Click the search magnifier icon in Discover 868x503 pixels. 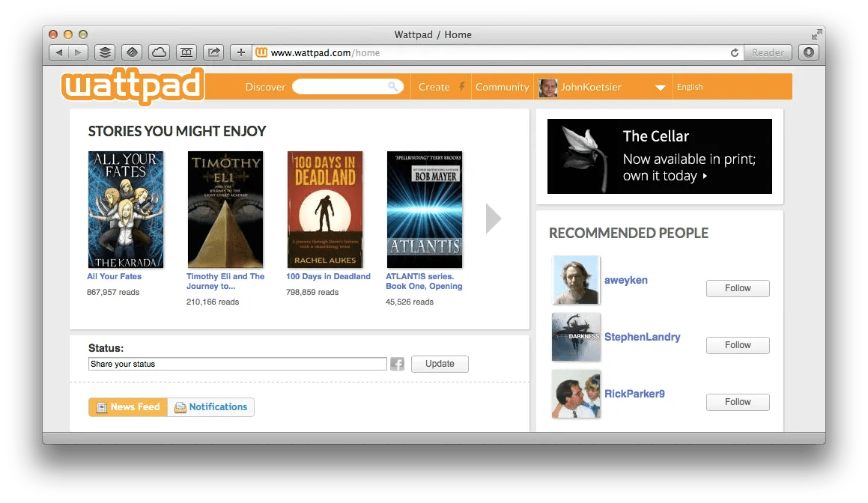tap(393, 86)
